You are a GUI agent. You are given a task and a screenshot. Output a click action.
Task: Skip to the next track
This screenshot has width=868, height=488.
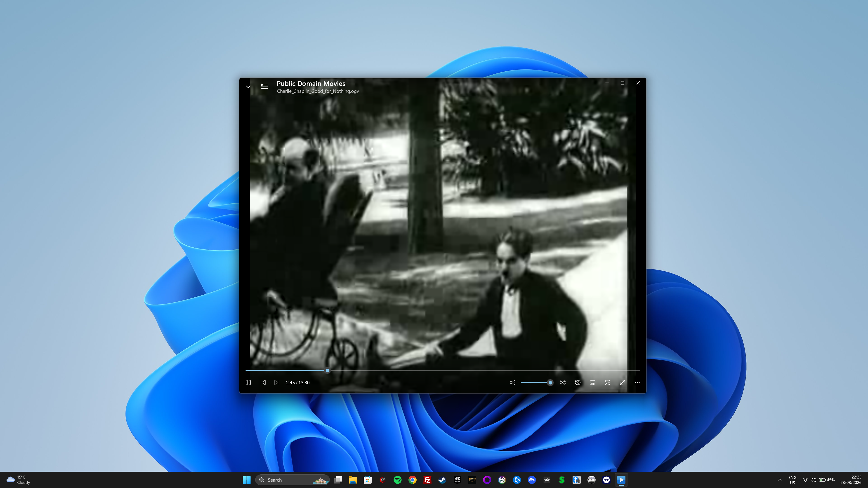(277, 382)
